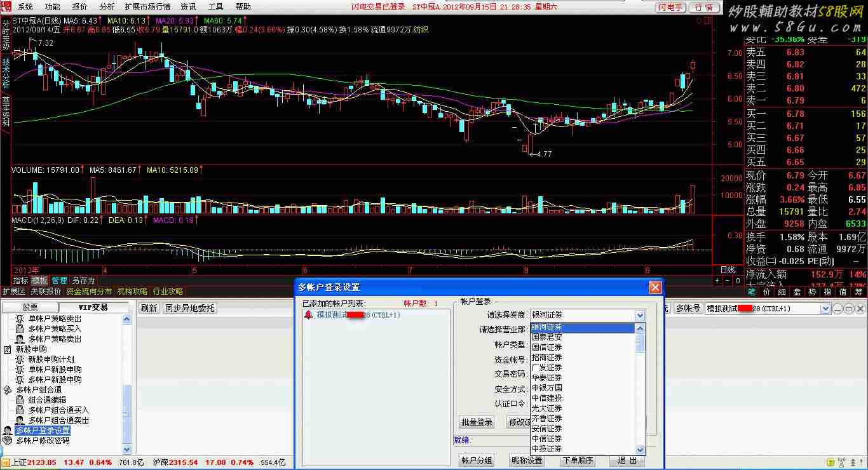The height and width of the screenshot is (470, 868).
Task: Switch to 分时走势 side tab
Action: pos(6,35)
